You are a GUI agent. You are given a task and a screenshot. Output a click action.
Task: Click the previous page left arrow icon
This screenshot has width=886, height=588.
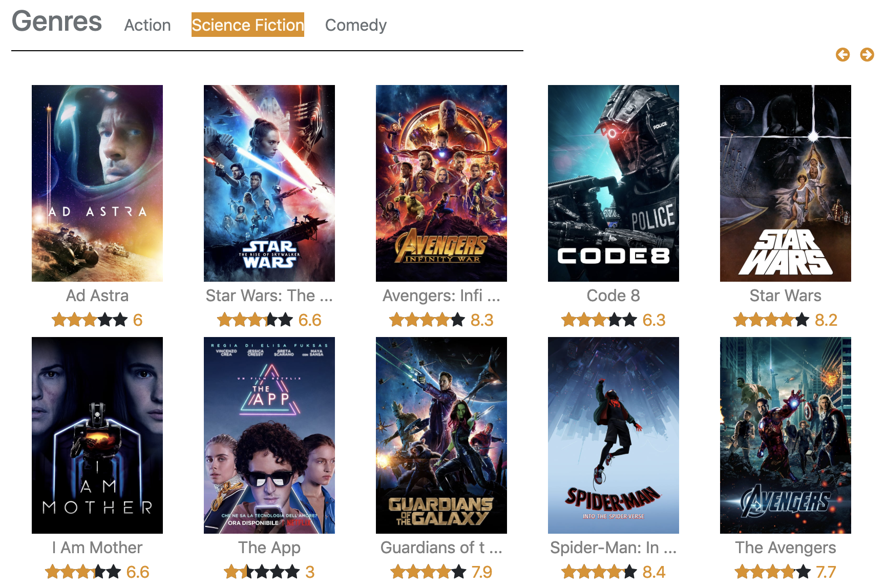click(842, 54)
